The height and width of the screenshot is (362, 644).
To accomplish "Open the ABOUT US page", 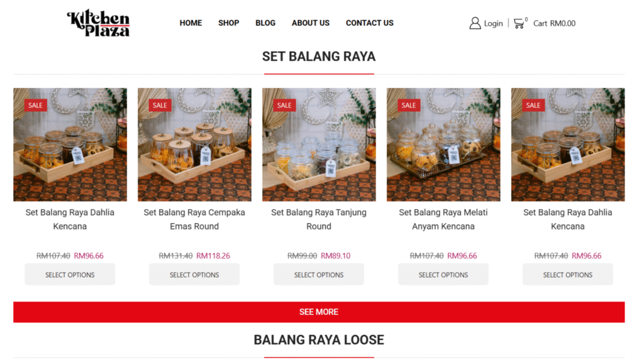I will 311,23.
